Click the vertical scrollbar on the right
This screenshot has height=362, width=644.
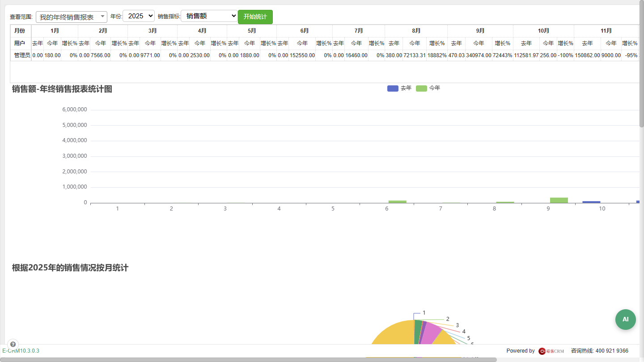point(642,66)
